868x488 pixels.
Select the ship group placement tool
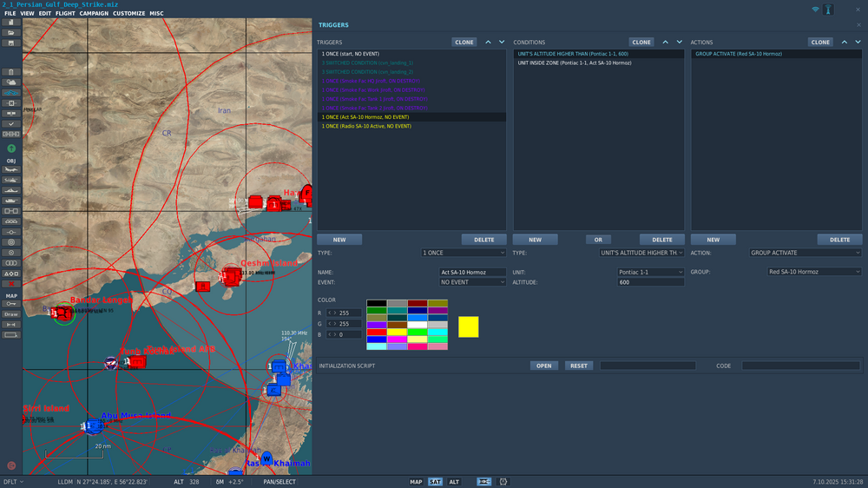click(11, 189)
